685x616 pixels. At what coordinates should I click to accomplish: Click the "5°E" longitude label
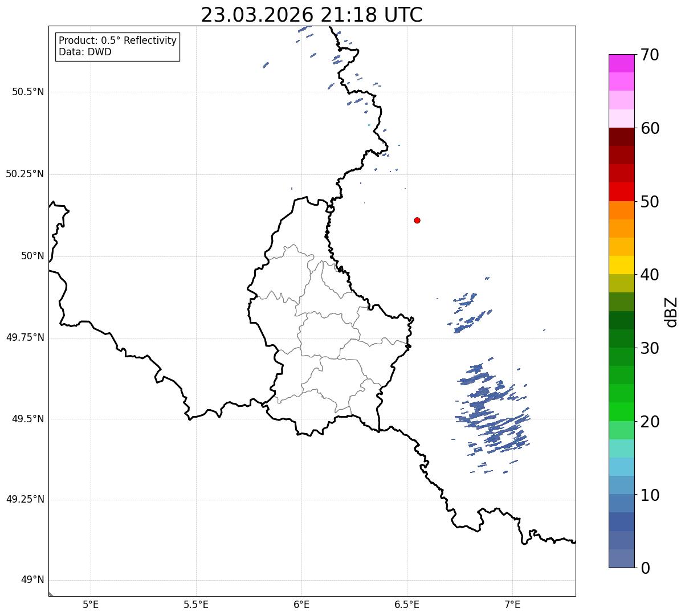pyautogui.click(x=91, y=605)
